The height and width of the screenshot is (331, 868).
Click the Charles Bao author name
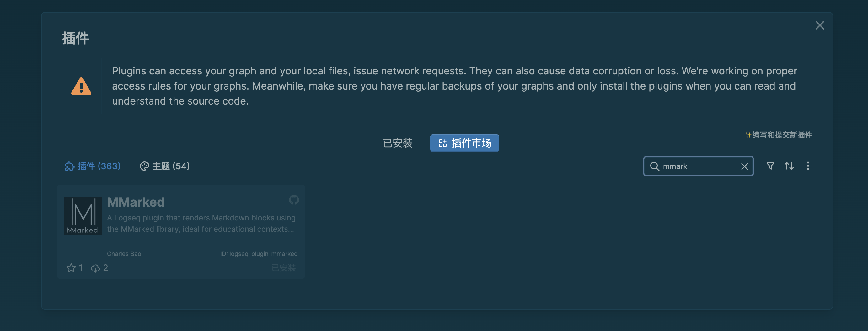coord(124,254)
